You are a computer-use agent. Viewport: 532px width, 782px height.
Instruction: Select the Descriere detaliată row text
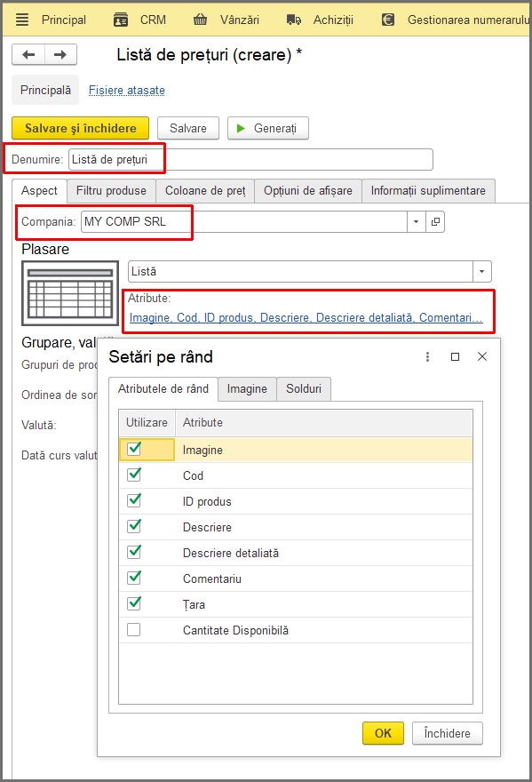[x=231, y=553]
